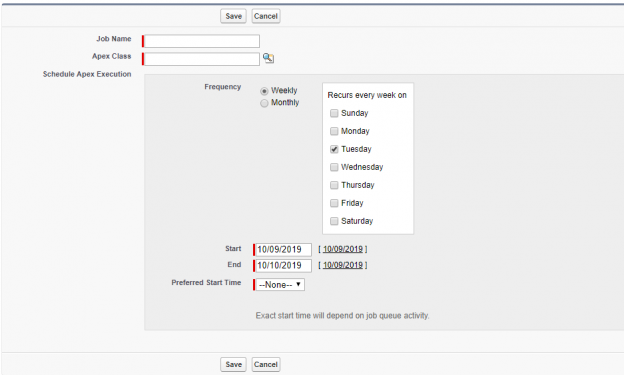Check the Wednesday checkbox
This screenshot has width=624, height=375.
pyautogui.click(x=334, y=167)
